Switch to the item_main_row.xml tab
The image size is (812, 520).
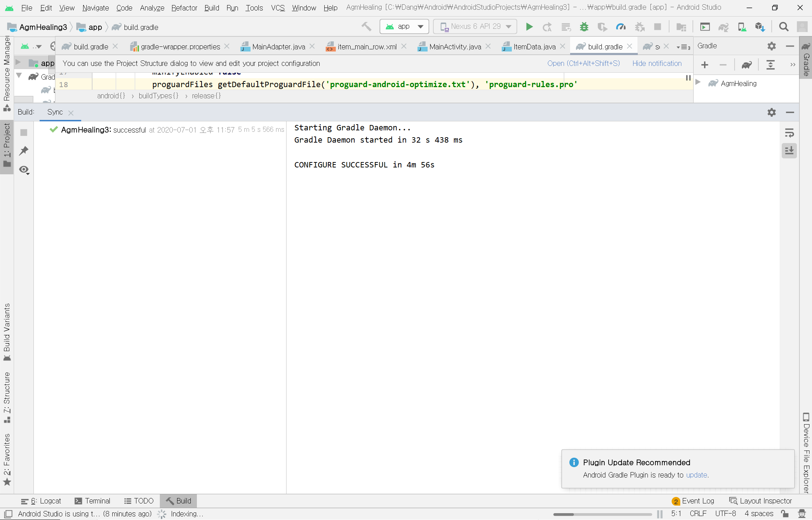pos(367,46)
